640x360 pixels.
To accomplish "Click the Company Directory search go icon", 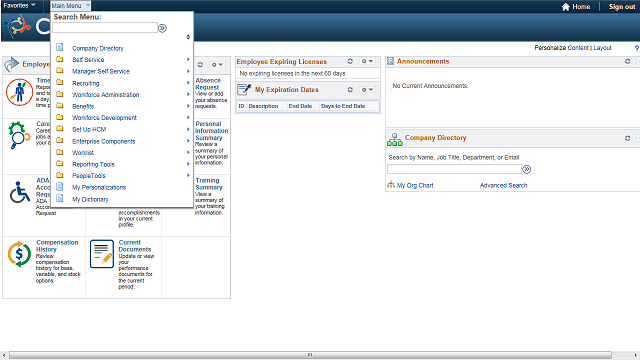I will [x=527, y=169].
